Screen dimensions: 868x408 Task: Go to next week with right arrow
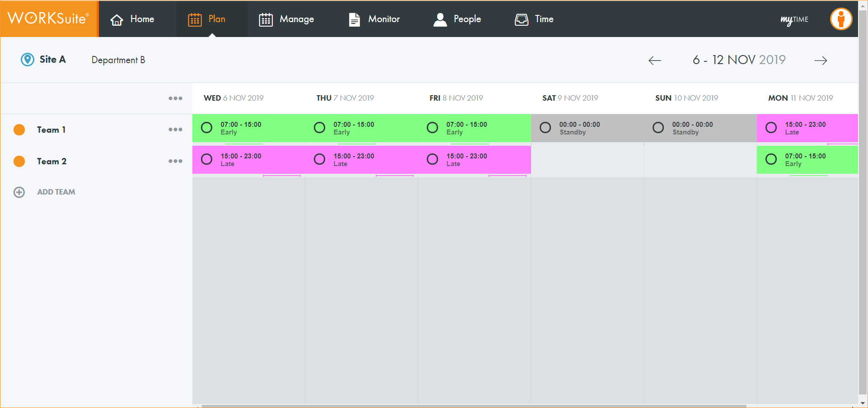(821, 60)
